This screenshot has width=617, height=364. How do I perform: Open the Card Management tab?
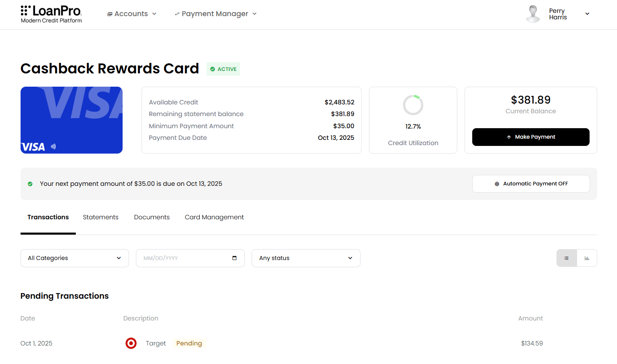tap(214, 217)
